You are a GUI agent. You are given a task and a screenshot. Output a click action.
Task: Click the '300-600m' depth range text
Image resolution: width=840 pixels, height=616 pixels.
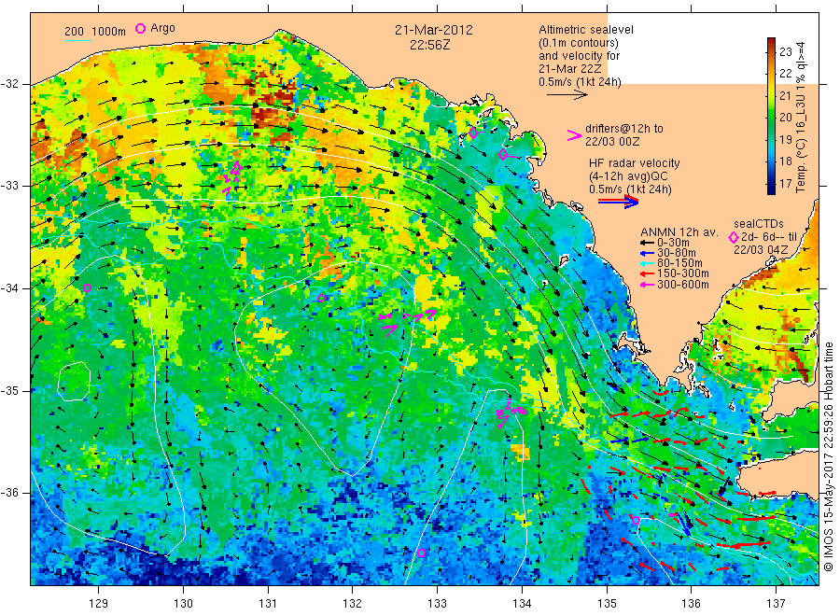click(x=683, y=285)
